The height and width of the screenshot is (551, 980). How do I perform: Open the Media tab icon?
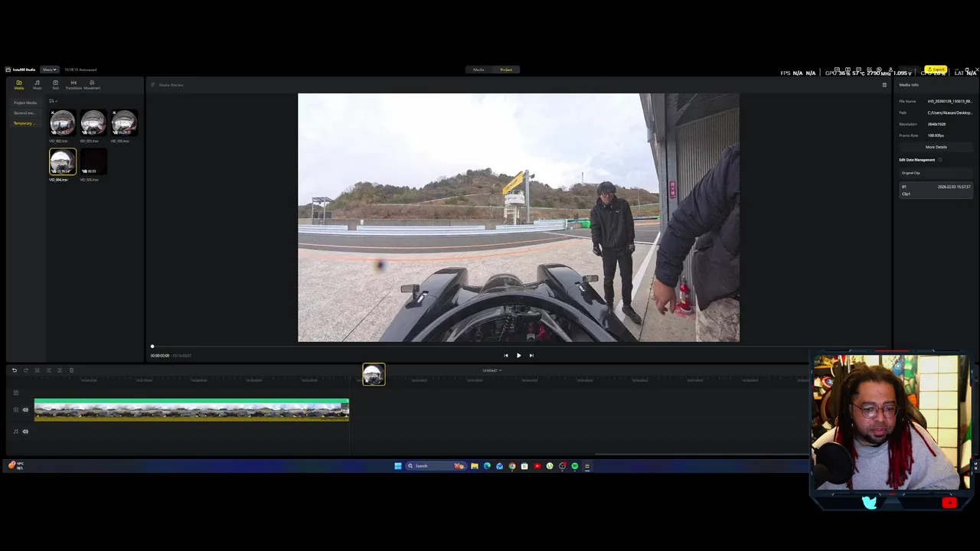pyautogui.click(x=19, y=84)
